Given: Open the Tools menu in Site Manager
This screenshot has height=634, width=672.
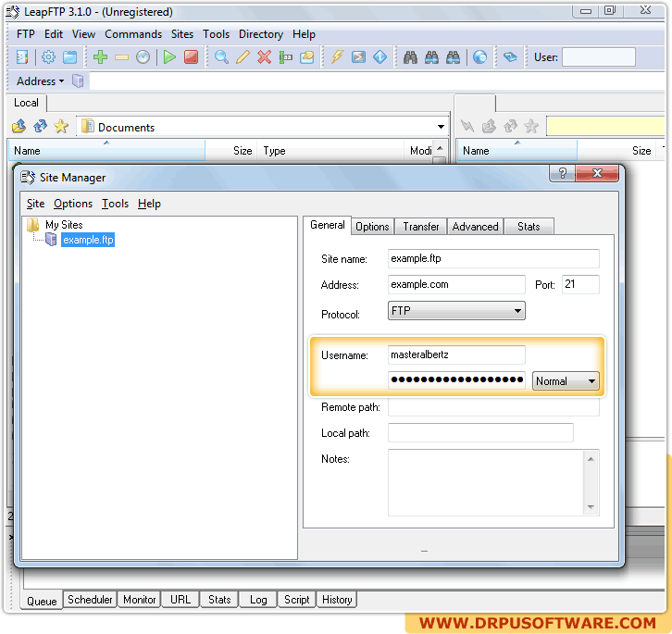Looking at the screenshot, I should pos(115,204).
